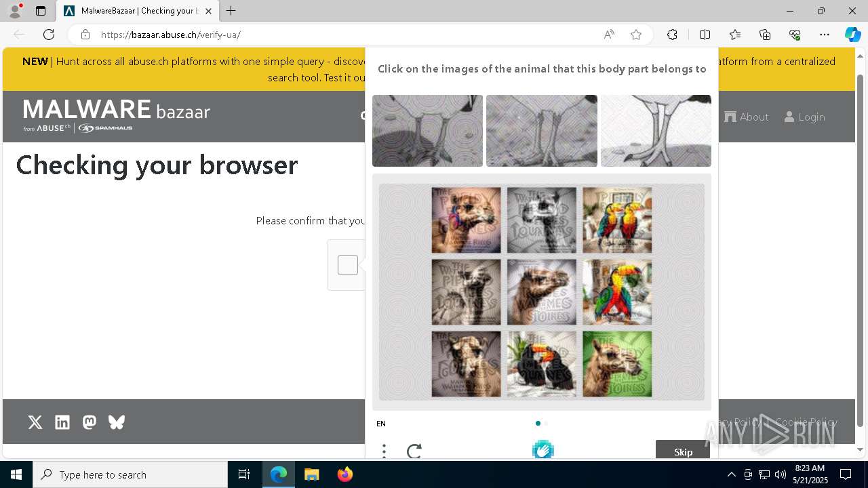868x488 pixels.
Task: Select the bottom-middle toucan tile
Action: [x=541, y=364]
